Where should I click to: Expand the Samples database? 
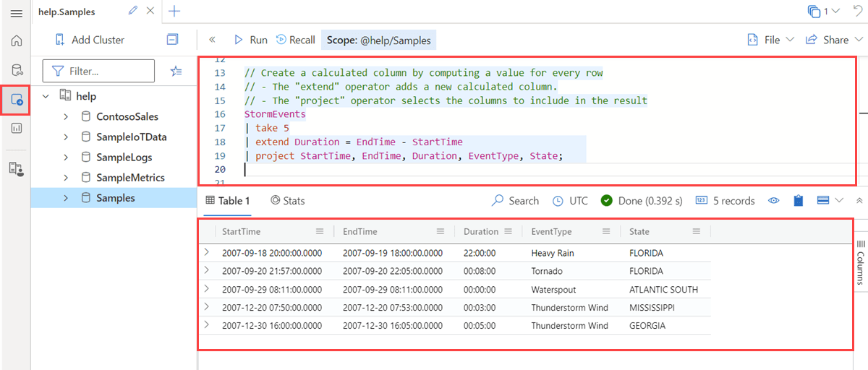pos(65,197)
